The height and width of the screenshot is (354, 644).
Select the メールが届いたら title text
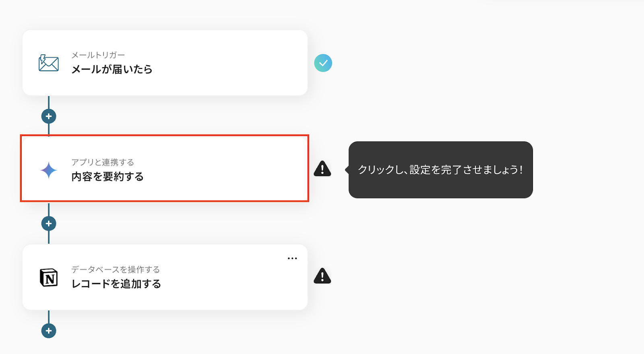[112, 69]
